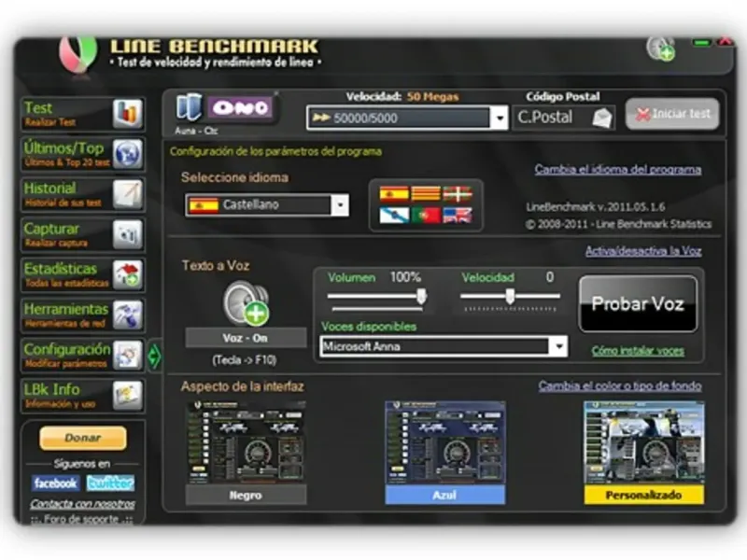Click speaker icon in the title bar

click(x=661, y=49)
